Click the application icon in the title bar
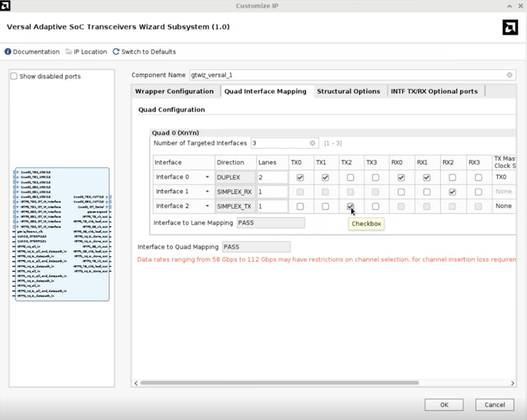This screenshot has height=420, width=527. coord(5,6)
